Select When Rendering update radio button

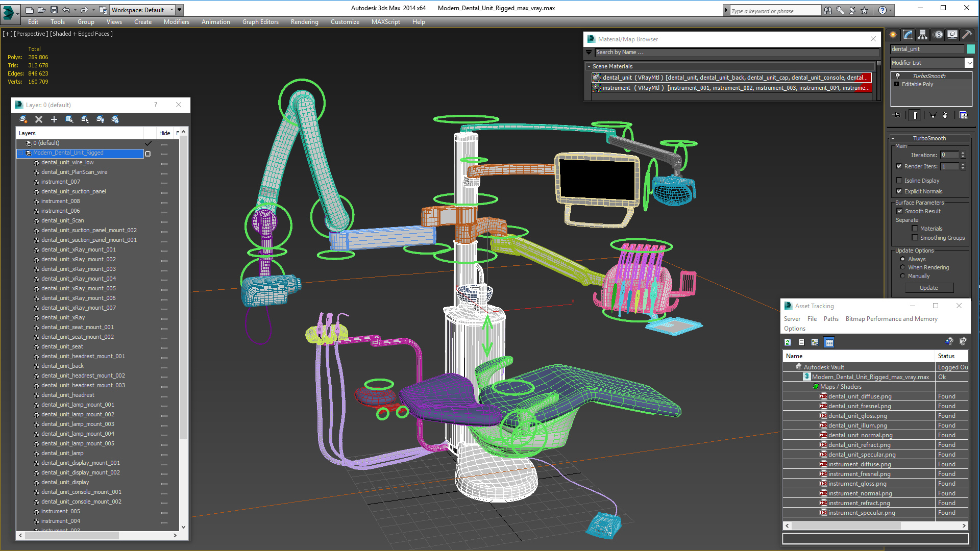click(x=902, y=267)
